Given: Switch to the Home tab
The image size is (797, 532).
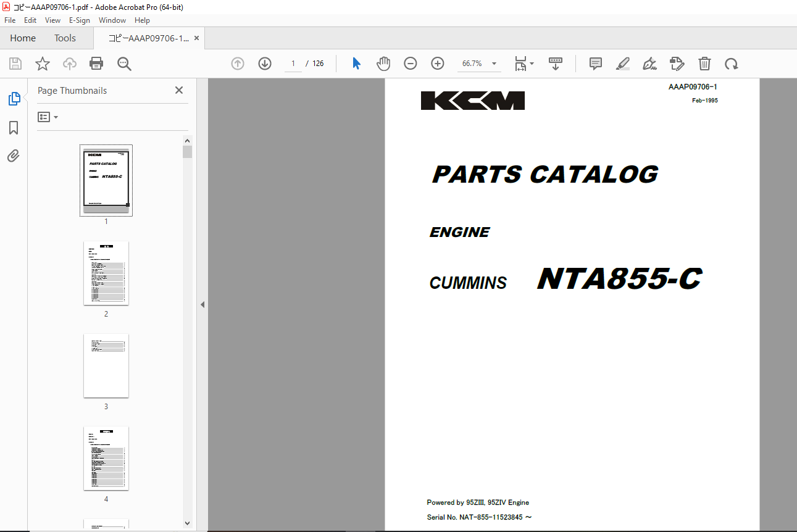Looking at the screenshot, I should (23, 38).
